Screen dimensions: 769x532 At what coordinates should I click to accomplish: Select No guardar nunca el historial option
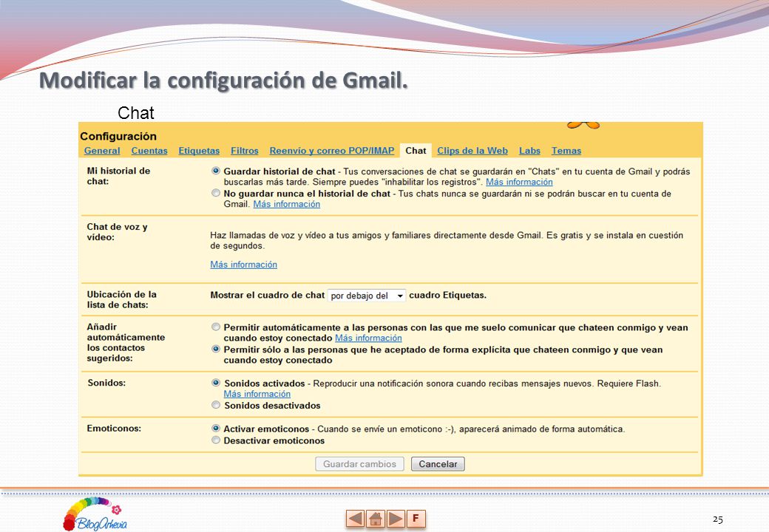(216, 193)
